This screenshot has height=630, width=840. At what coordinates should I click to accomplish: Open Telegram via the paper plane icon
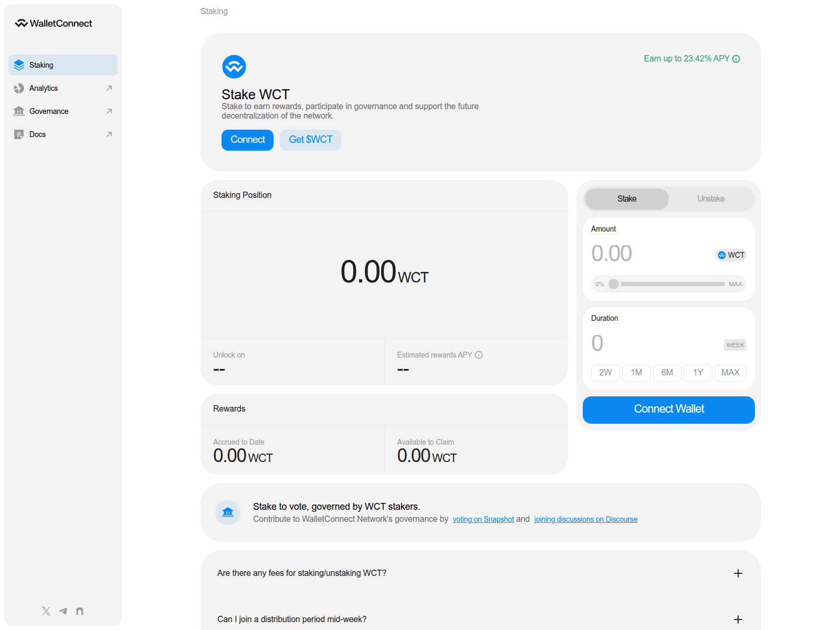[x=63, y=611]
